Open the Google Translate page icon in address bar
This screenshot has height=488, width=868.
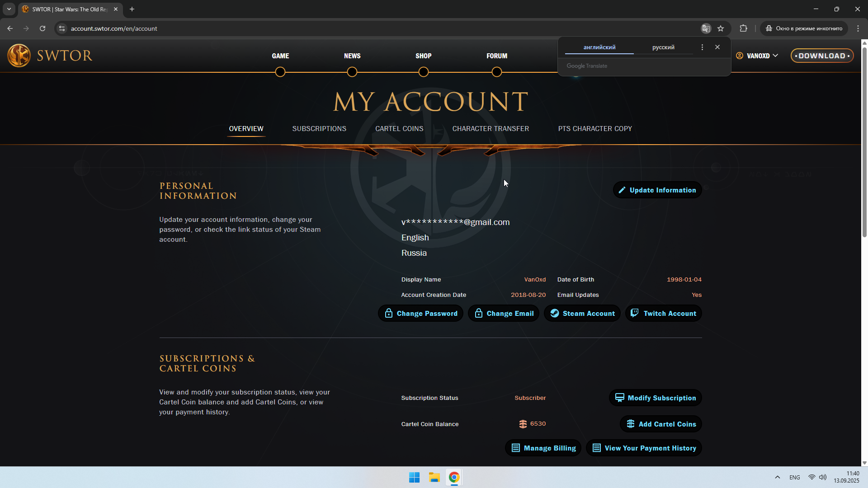[706, 28]
